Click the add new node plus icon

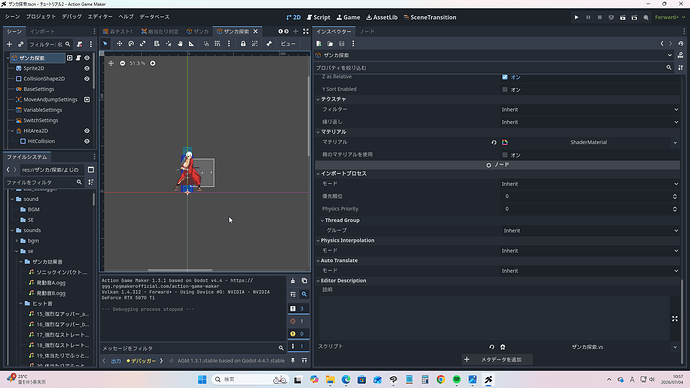click(x=9, y=44)
